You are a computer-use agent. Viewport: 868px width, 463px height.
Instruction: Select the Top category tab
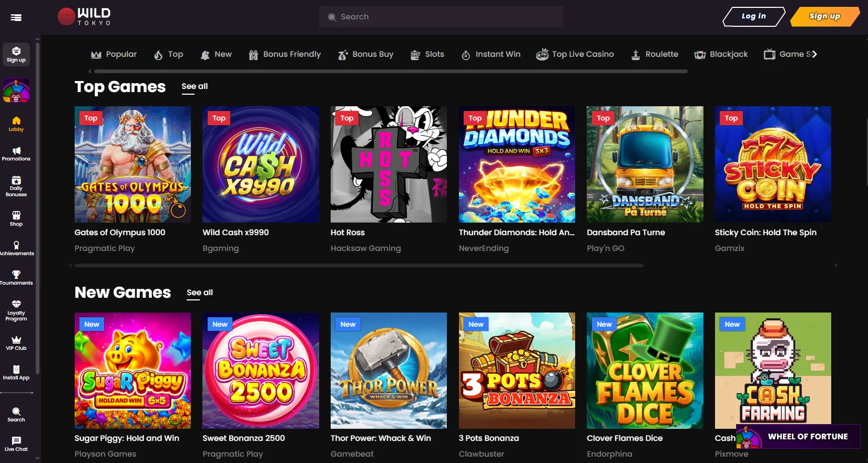[x=168, y=54]
